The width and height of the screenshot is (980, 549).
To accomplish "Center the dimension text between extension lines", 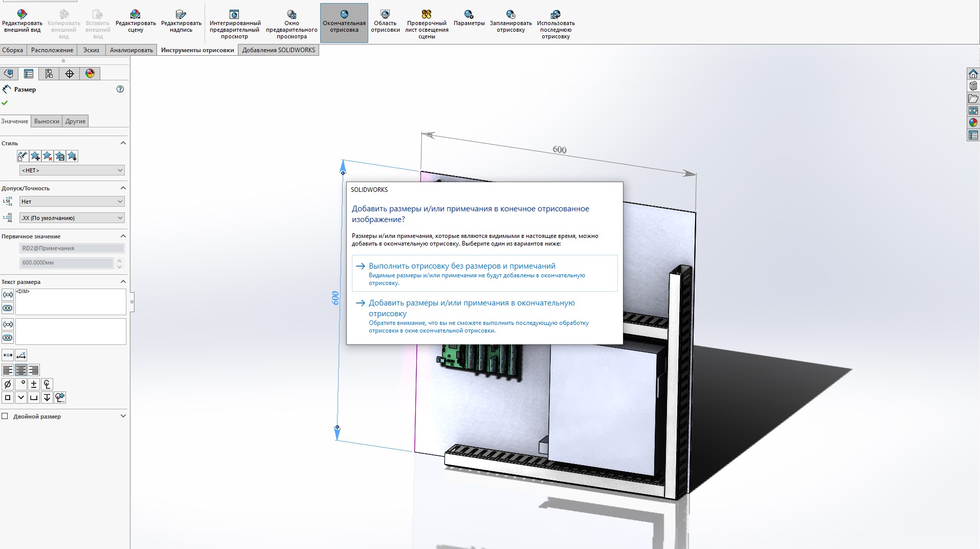I will point(8,355).
